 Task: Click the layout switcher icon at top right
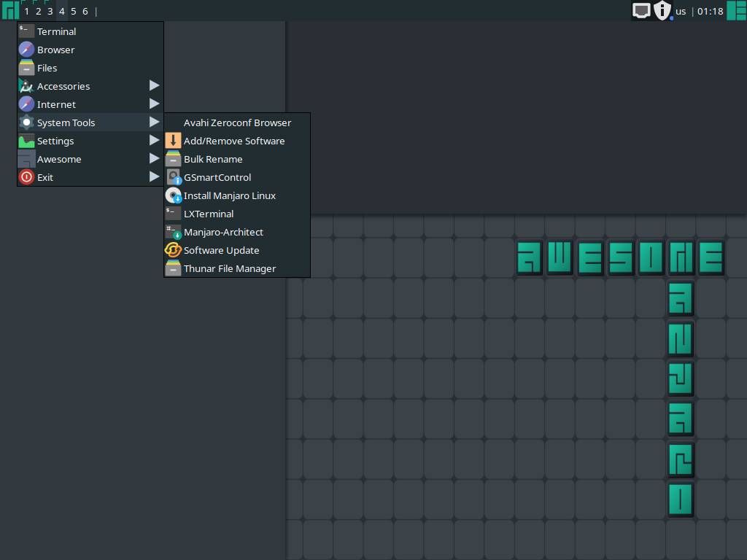[x=736, y=10]
